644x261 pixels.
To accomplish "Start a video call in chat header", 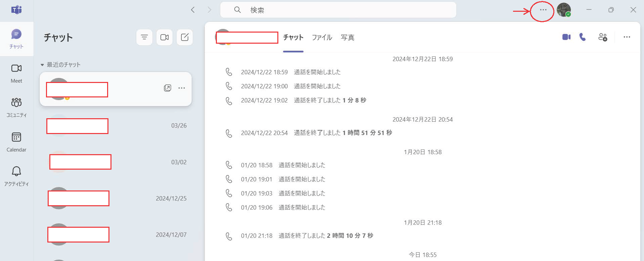I will pyautogui.click(x=566, y=37).
